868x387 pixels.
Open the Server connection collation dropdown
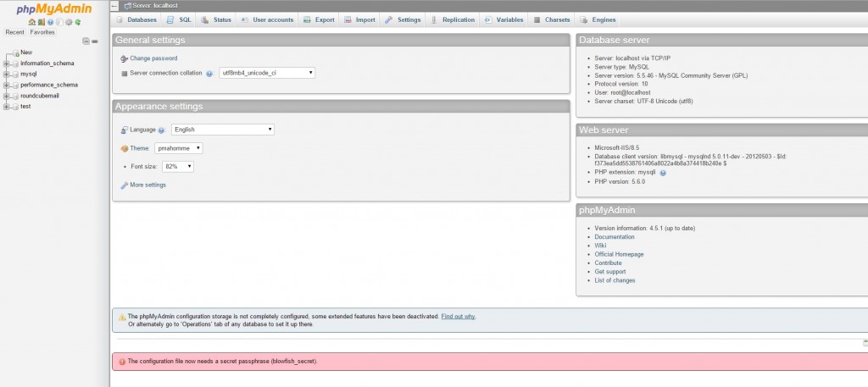[267, 73]
